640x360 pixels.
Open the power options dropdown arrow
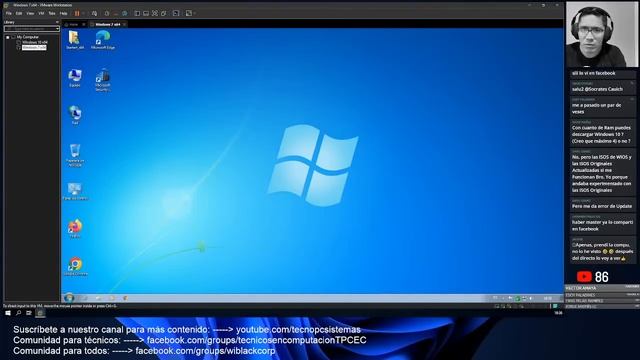[x=84, y=13]
